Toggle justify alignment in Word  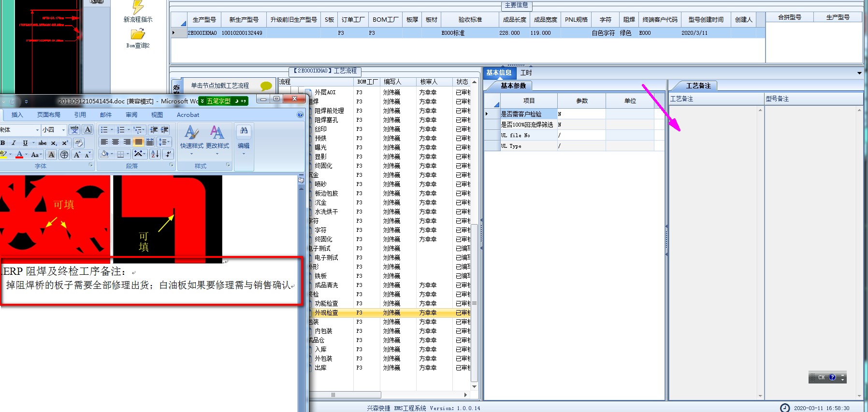point(139,142)
